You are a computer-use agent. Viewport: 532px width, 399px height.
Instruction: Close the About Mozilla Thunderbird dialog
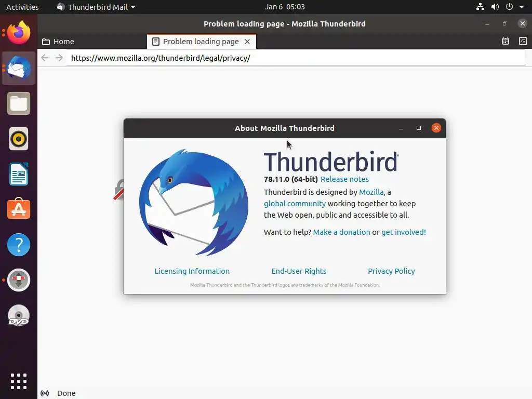click(436, 128)
